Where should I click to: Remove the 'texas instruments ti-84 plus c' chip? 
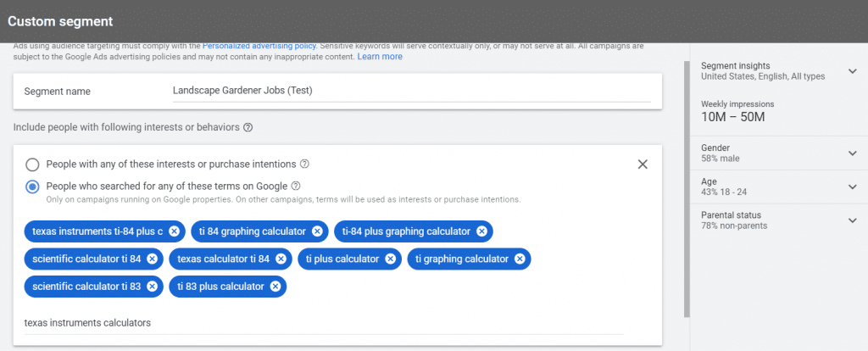(174, 231)
